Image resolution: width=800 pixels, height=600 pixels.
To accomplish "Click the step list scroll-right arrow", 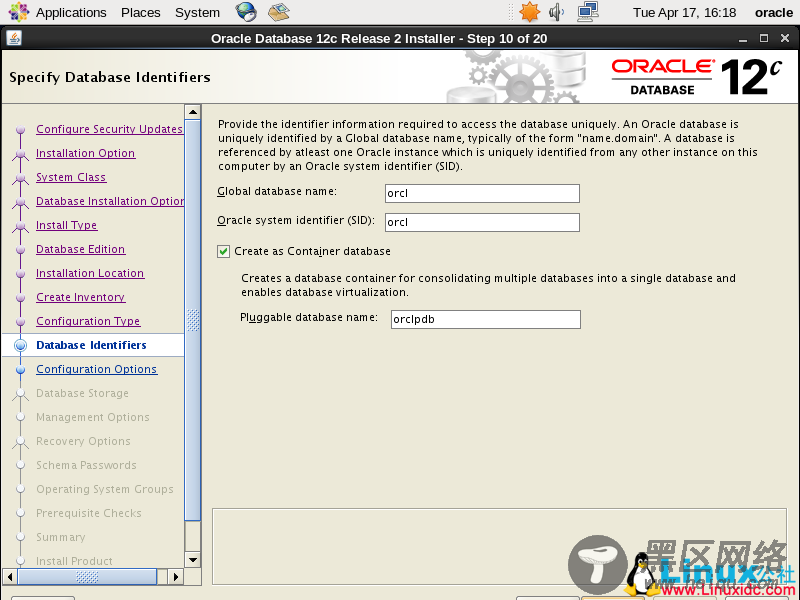I will [176, 577].
